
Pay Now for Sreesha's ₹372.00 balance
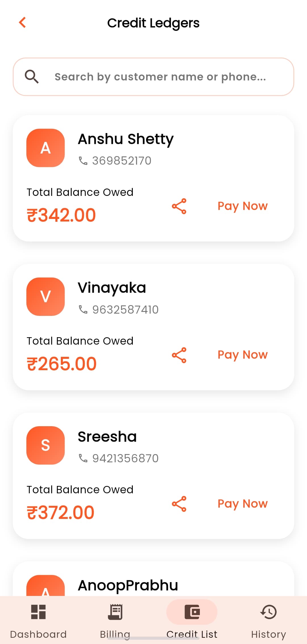coord(242,504)
